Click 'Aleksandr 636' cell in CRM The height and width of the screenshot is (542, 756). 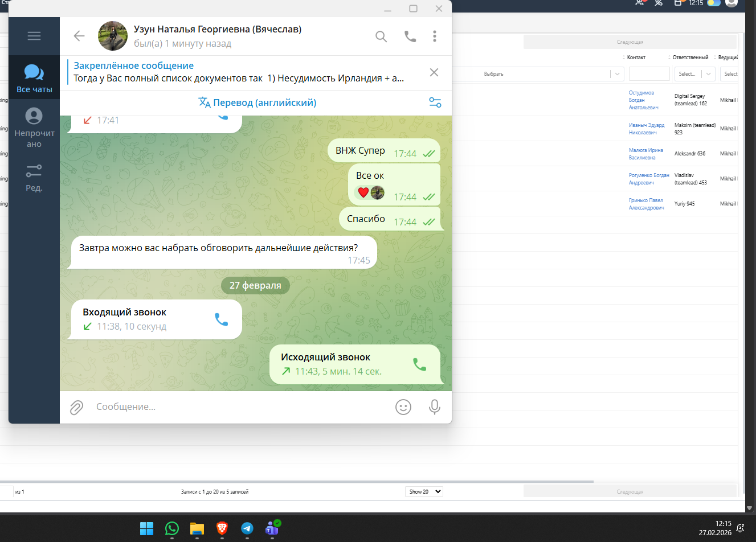pos(690,154)
